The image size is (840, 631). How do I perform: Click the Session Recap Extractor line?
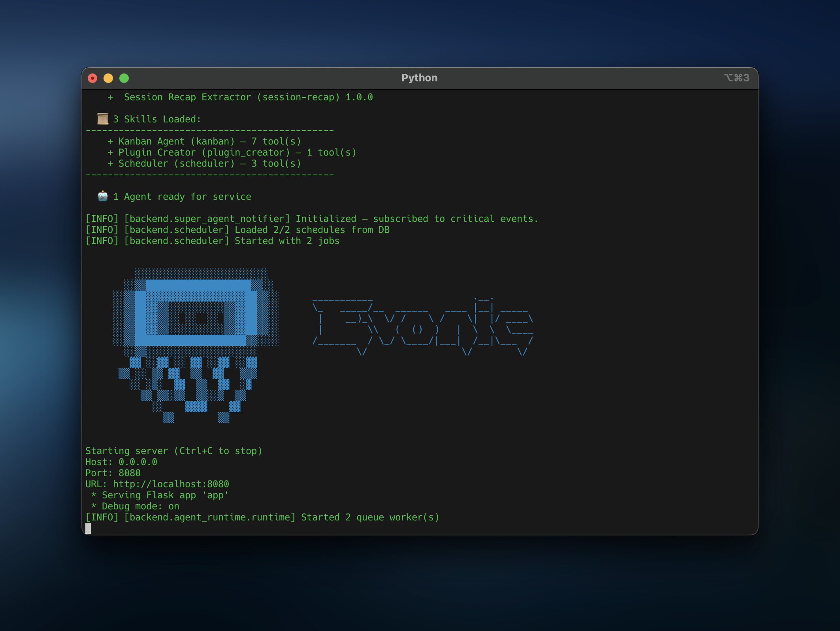(x=240, y=97)
